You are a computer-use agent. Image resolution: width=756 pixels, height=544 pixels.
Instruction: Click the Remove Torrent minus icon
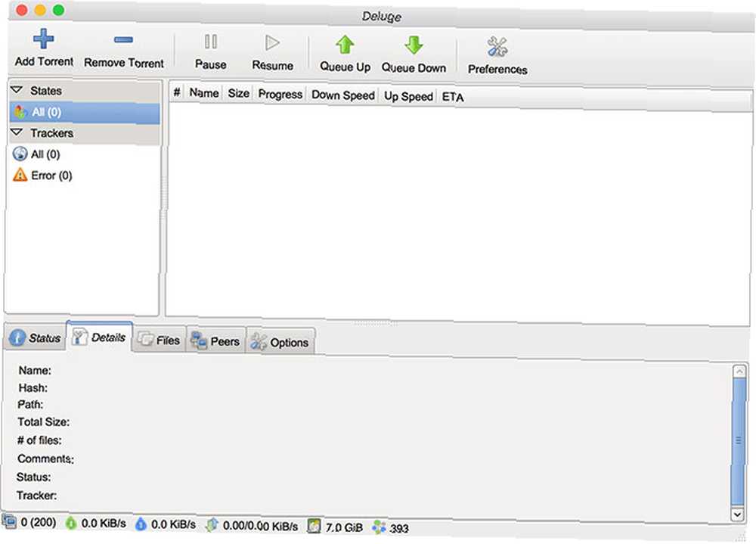(123, 40)
